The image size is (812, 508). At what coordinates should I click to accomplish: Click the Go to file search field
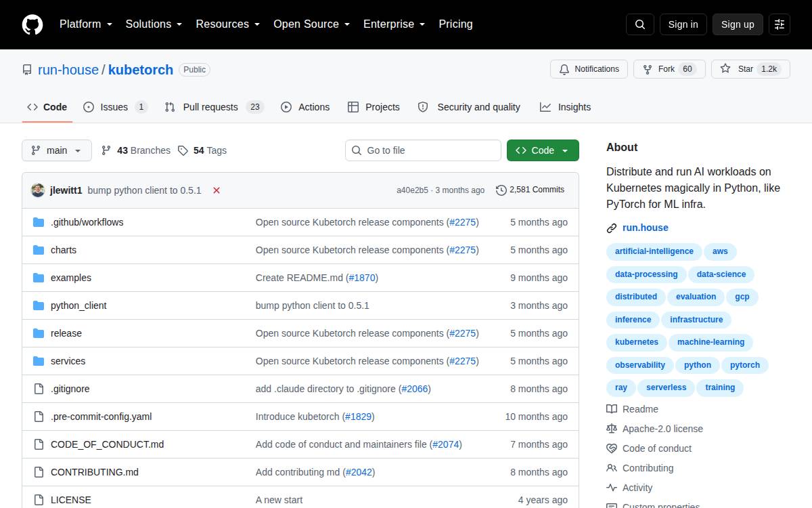click(424, 150)
